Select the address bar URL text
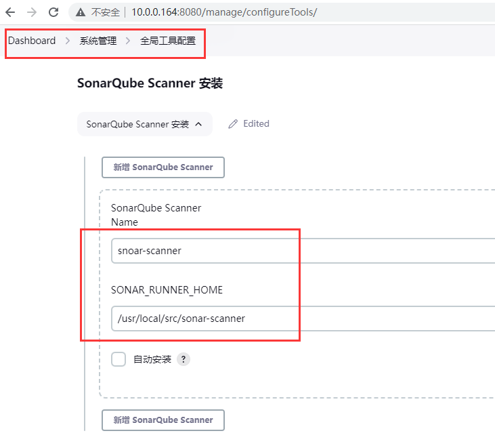Screen dimensions: 495x448 click(224, 12)
